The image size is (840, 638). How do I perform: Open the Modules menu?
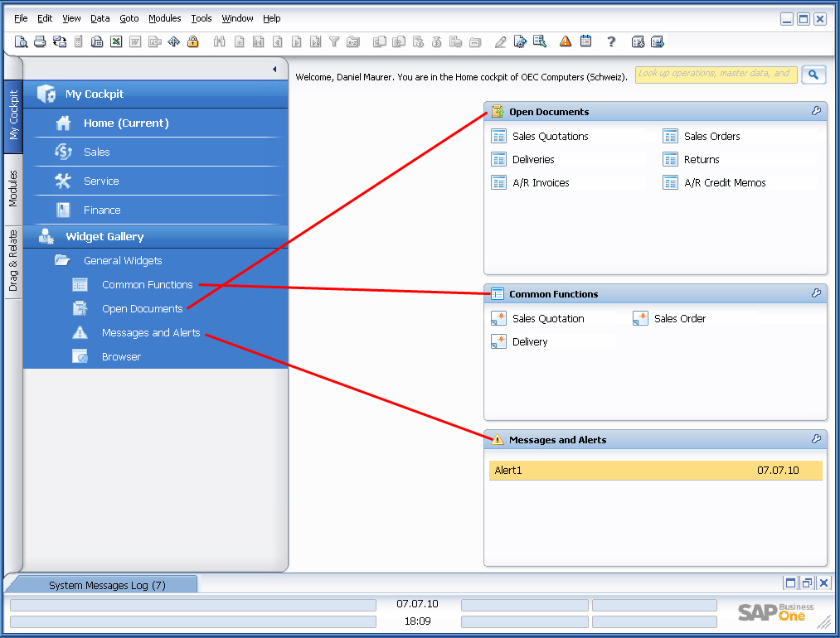point(164,18)
